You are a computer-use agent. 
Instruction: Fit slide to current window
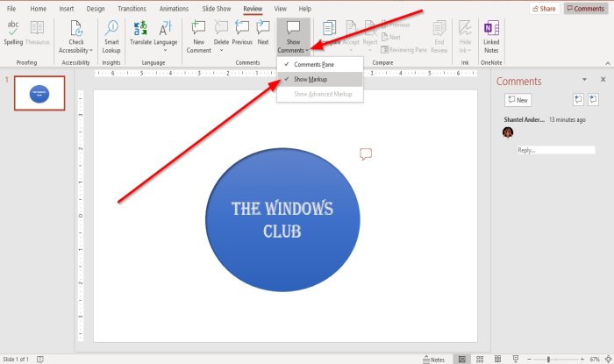pyautogui.click(x=608, y=359)
